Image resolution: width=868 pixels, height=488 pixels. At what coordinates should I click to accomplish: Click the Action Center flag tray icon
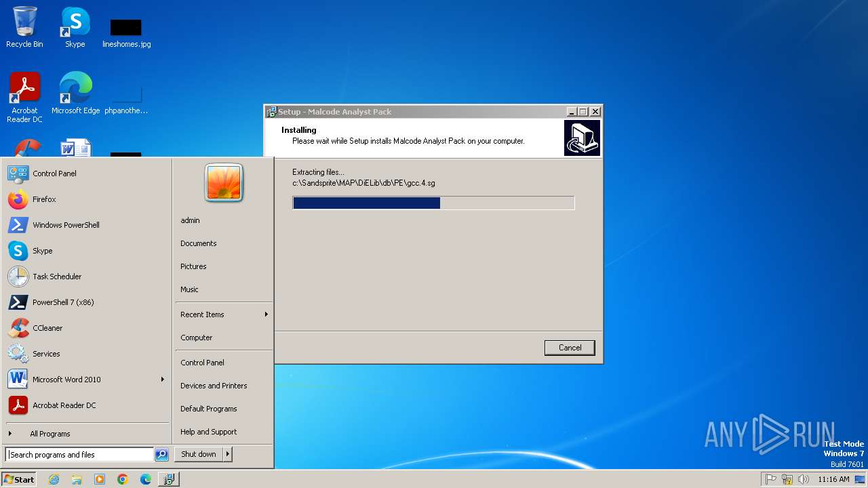point(771,479)
